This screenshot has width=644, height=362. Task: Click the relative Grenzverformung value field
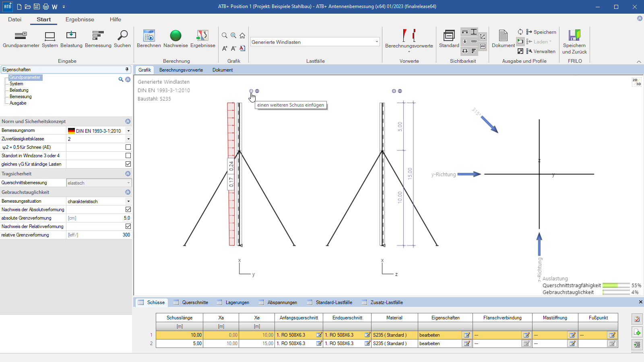pos(99,235)
